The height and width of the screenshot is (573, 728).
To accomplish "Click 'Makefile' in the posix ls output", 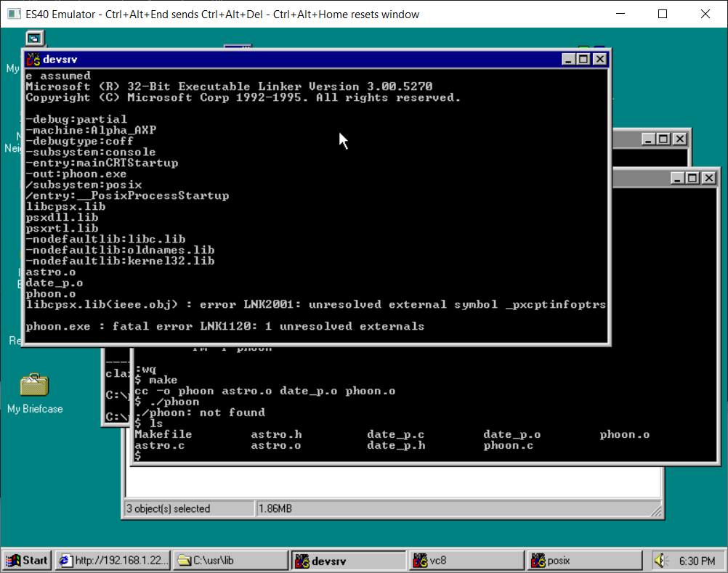I will pos(163,435).
